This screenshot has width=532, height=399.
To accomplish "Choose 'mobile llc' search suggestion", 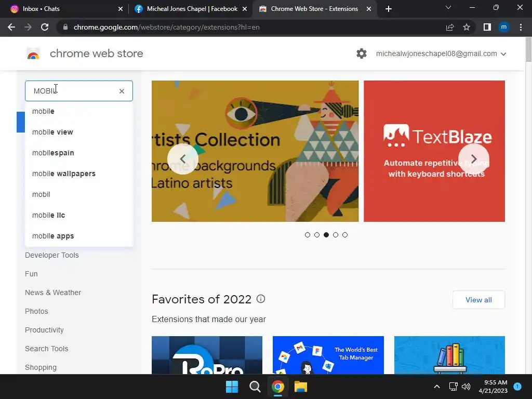I will coord(79,215).
